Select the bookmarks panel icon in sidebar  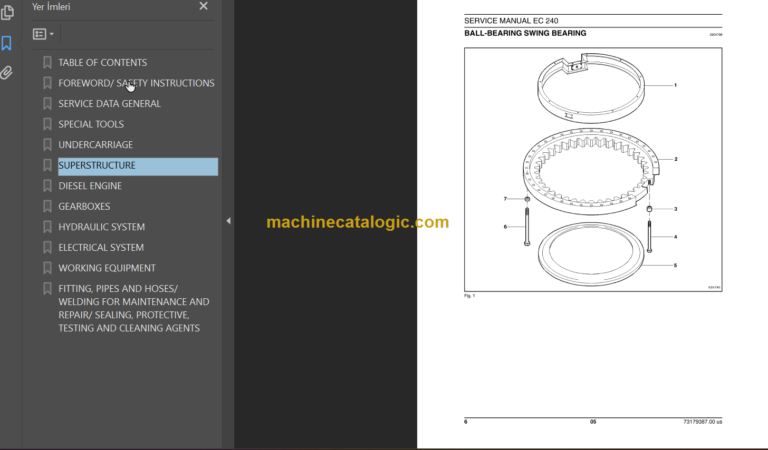[6, 43]
